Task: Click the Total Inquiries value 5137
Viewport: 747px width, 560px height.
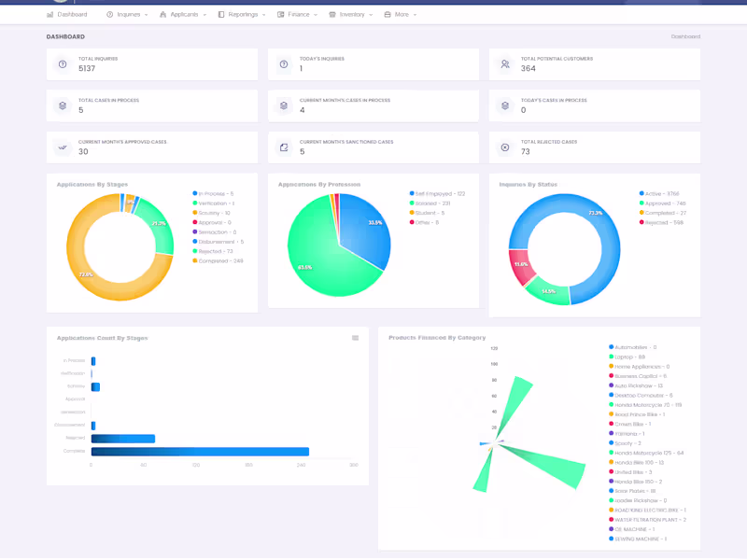Action: [x=87, y=68]
